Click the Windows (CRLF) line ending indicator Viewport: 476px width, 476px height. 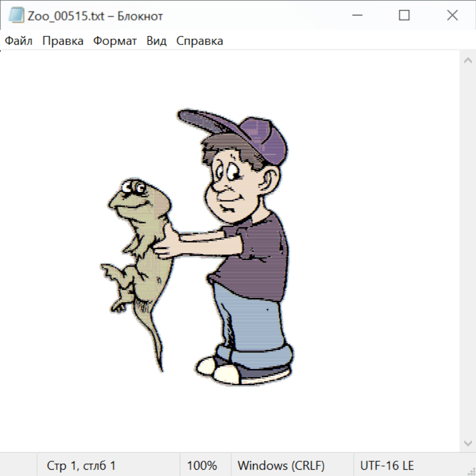pyautogui.click(x=281, y=465)
